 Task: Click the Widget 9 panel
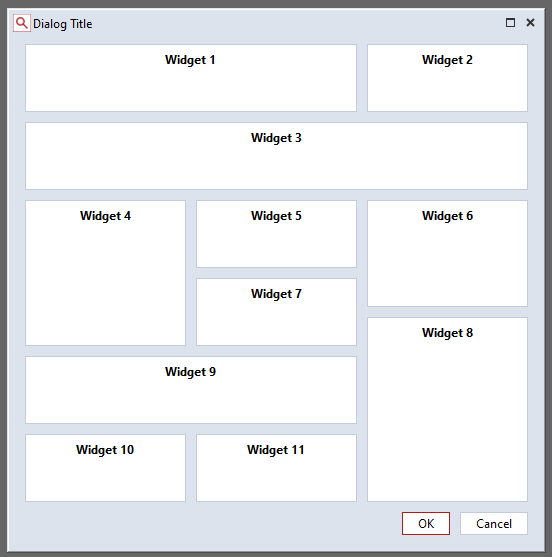click(191, 390)
